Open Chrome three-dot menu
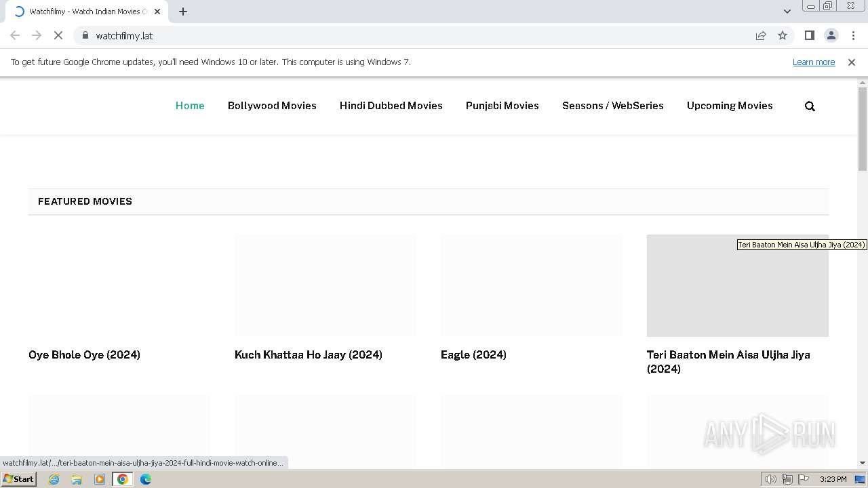868x488 pixels. coord(853,35)
